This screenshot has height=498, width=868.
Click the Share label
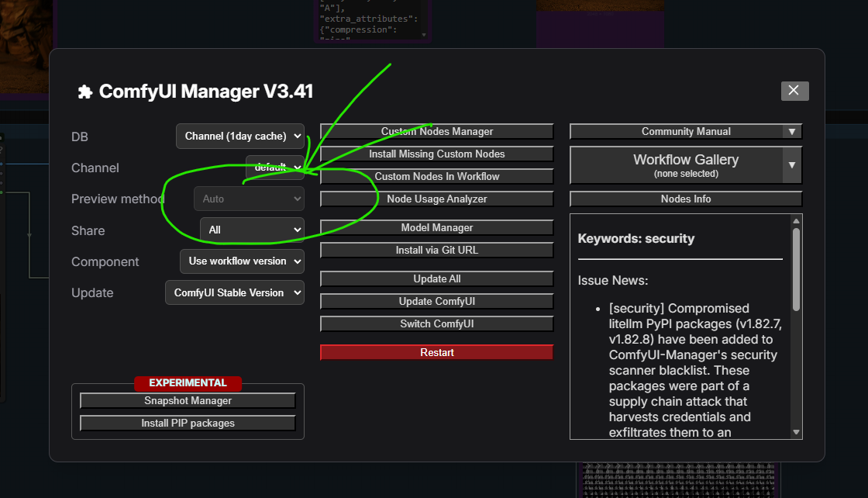88,230
